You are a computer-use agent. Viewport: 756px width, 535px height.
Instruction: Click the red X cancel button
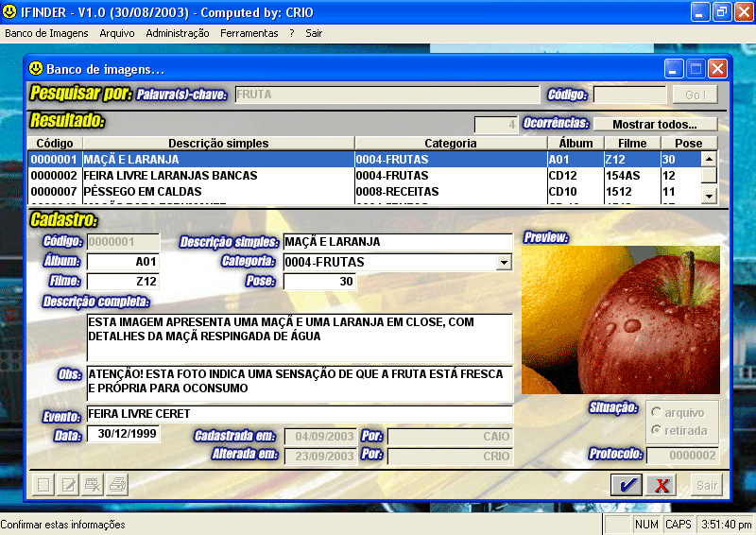(x=661, y=486)
